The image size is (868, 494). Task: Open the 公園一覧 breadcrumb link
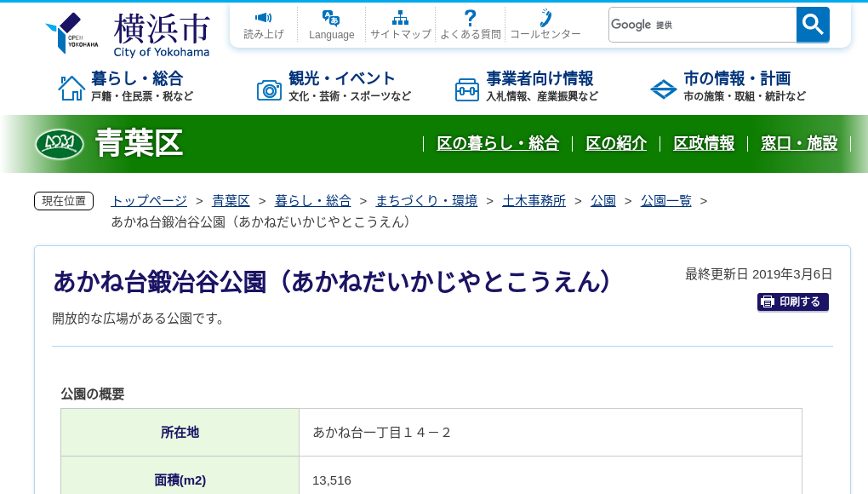[x=665, y=200]
